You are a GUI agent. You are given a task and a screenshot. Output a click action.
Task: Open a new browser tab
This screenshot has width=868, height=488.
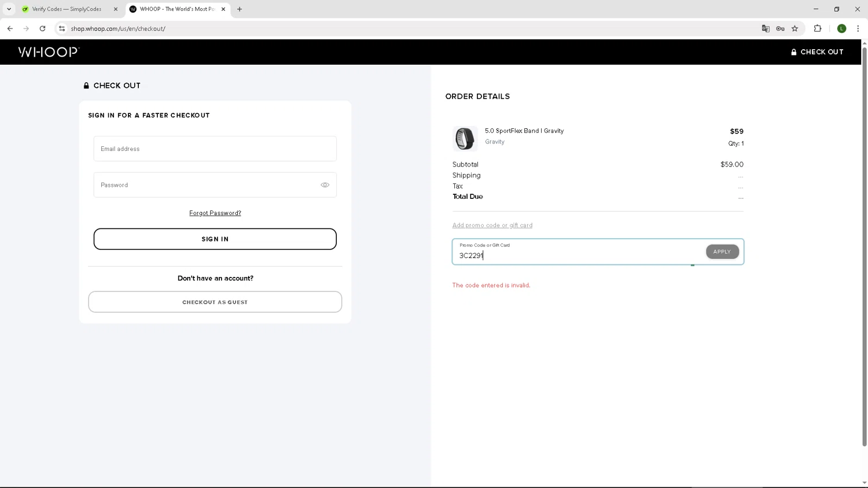(240, 9)
